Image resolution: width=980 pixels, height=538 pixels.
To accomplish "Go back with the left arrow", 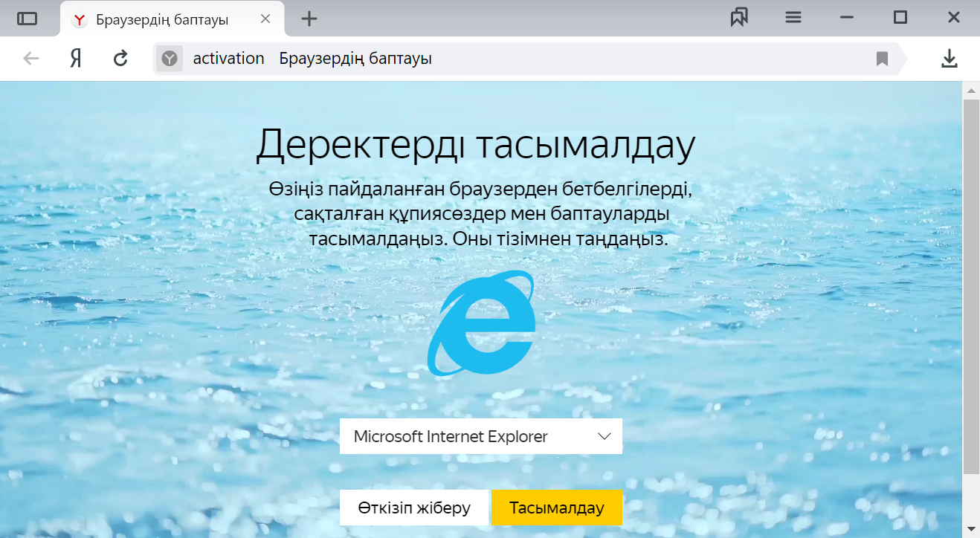I will (x=30, y=58).
